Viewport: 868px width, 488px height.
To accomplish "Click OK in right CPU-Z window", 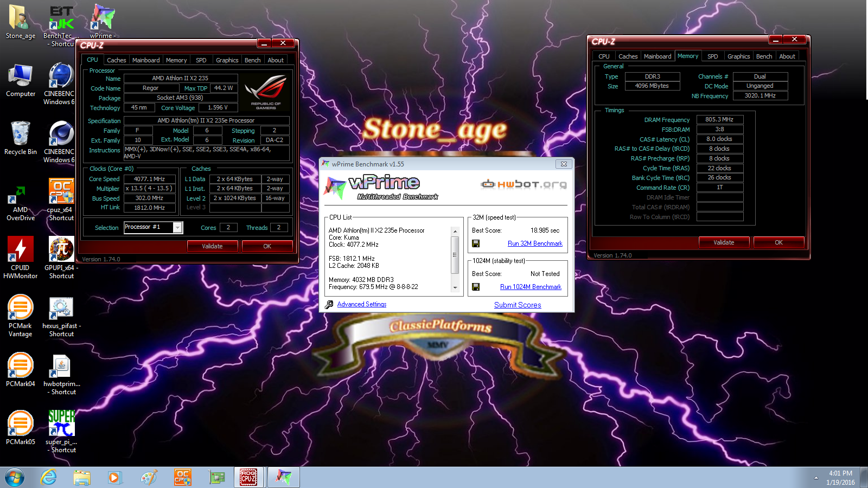I will (778, 242).
